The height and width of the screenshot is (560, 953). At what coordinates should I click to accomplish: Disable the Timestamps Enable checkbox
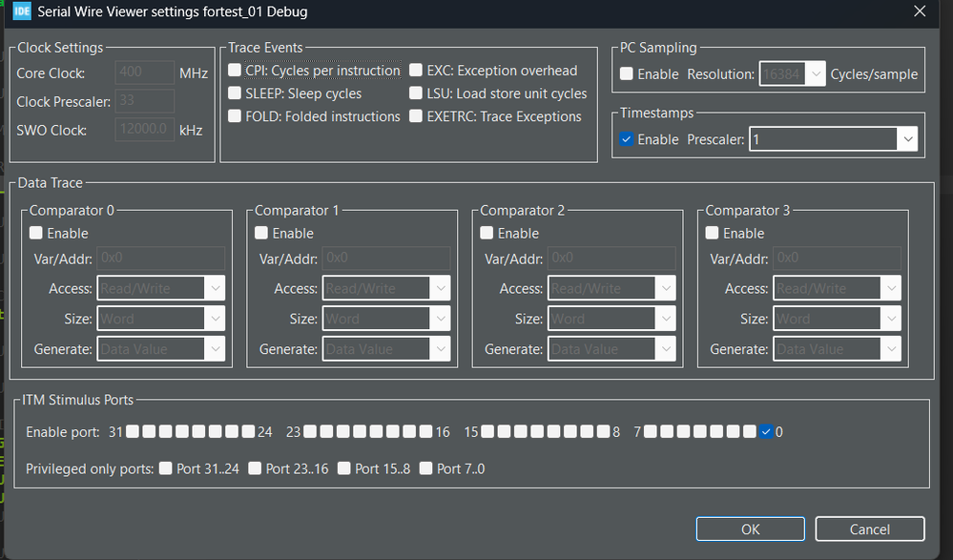(627, 139)
